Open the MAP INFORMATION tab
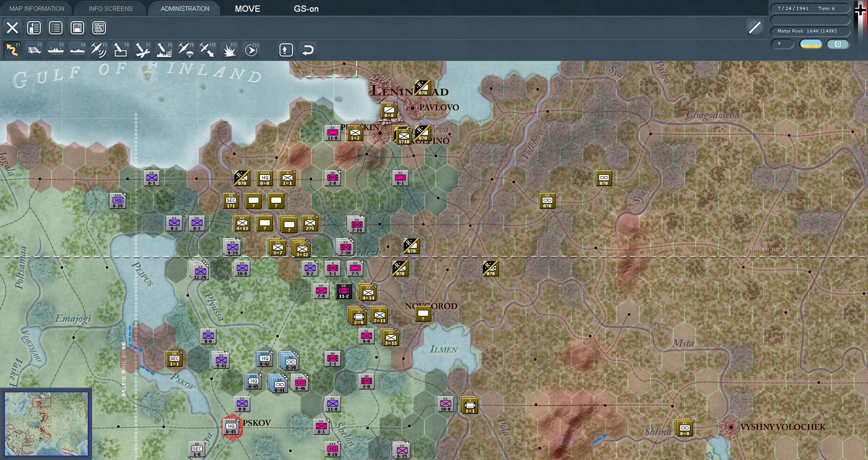 pos(37,9)
